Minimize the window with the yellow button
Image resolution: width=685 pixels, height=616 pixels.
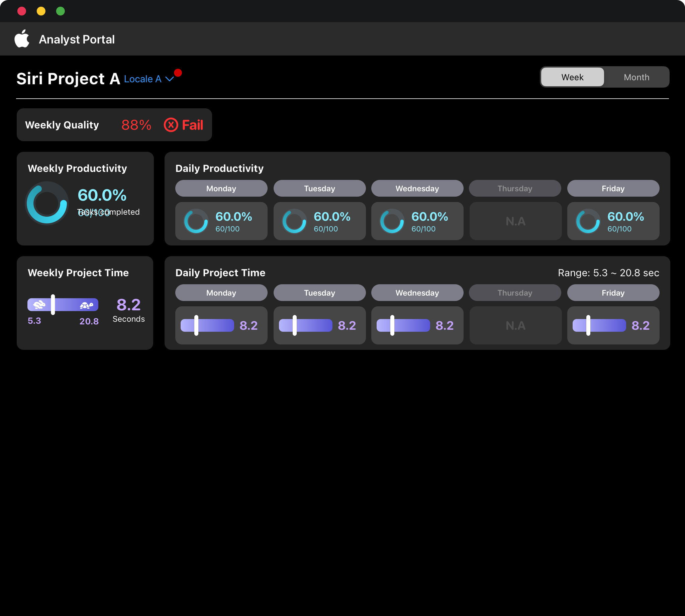pos(41,11)
